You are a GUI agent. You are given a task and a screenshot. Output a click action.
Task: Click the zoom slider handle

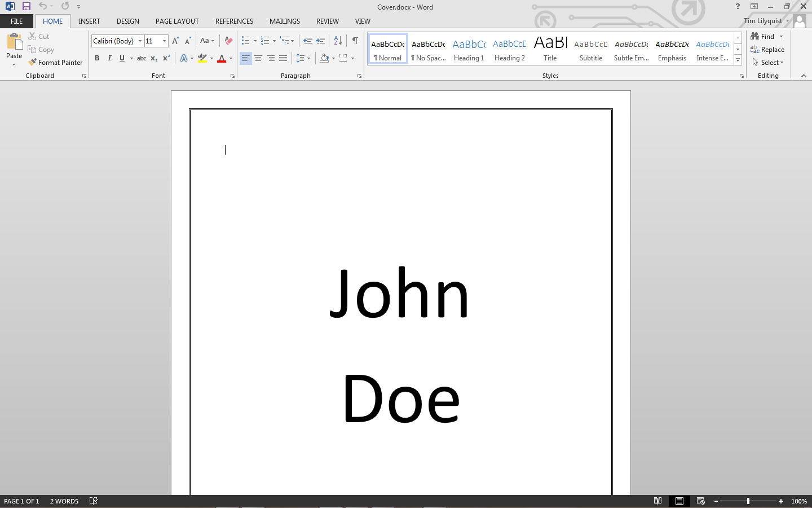pyautogui.click(x=748, y=501)
